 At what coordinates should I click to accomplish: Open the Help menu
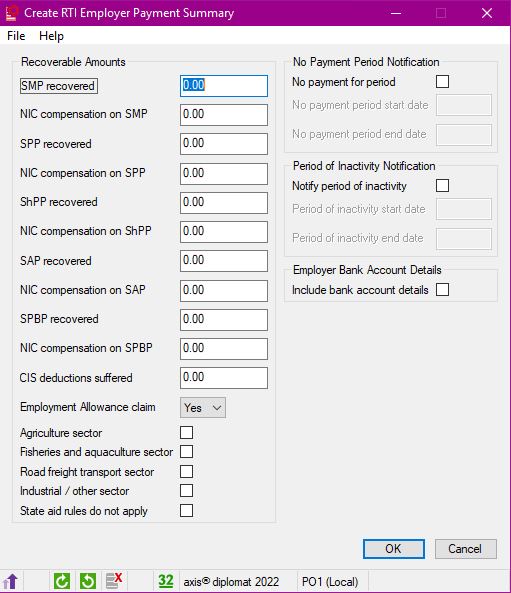click(x=51, y=36)
